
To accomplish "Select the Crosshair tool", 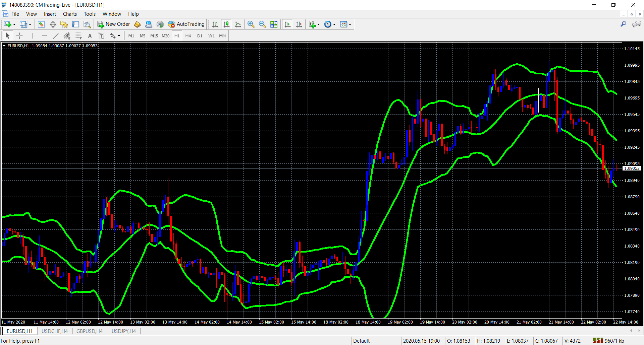I will 19,36.
